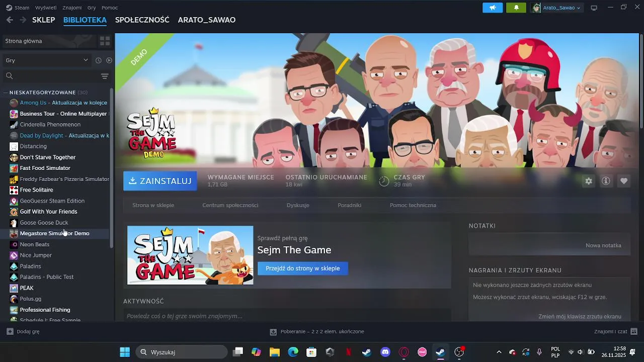Open the announcements megaphone button
The image size is (644, 362).
pyautogui.click(x=493, y=8)
